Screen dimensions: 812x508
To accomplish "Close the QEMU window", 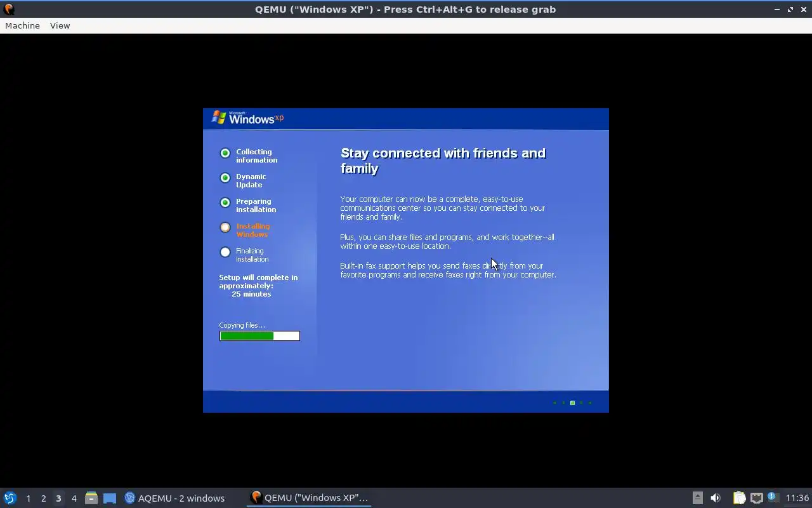I will [803, 10].
